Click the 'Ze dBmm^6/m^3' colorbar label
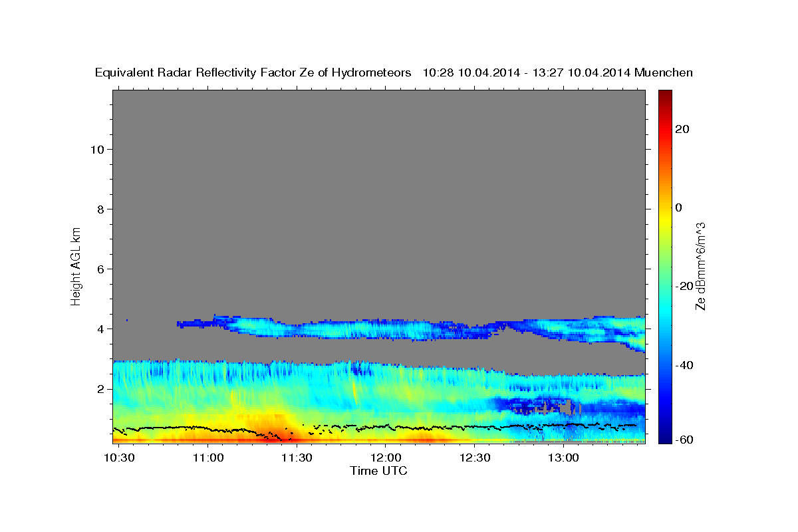 click(x=700, y=266)
